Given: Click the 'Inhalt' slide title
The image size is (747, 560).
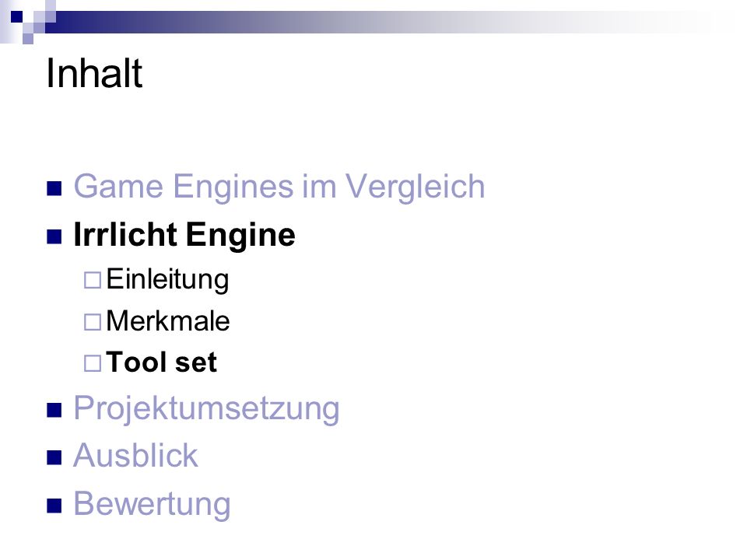Looking at the screenshot, I should (94, 73).
